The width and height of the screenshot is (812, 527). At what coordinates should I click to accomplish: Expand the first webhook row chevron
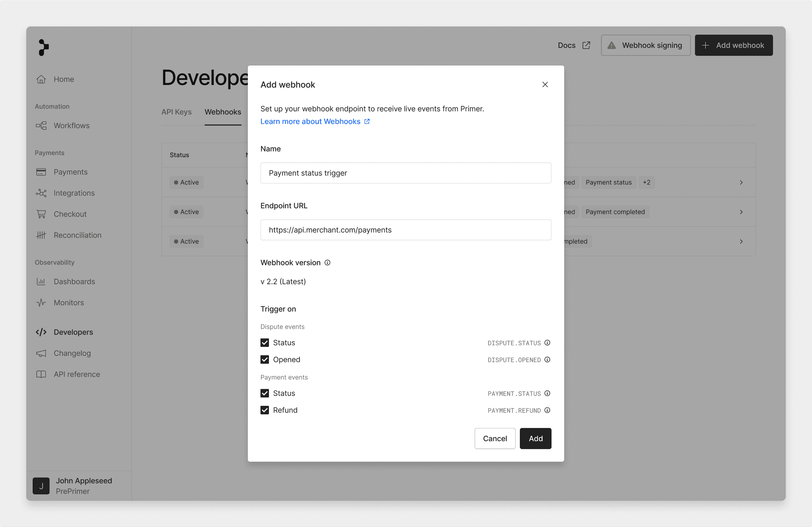[741, 183]
